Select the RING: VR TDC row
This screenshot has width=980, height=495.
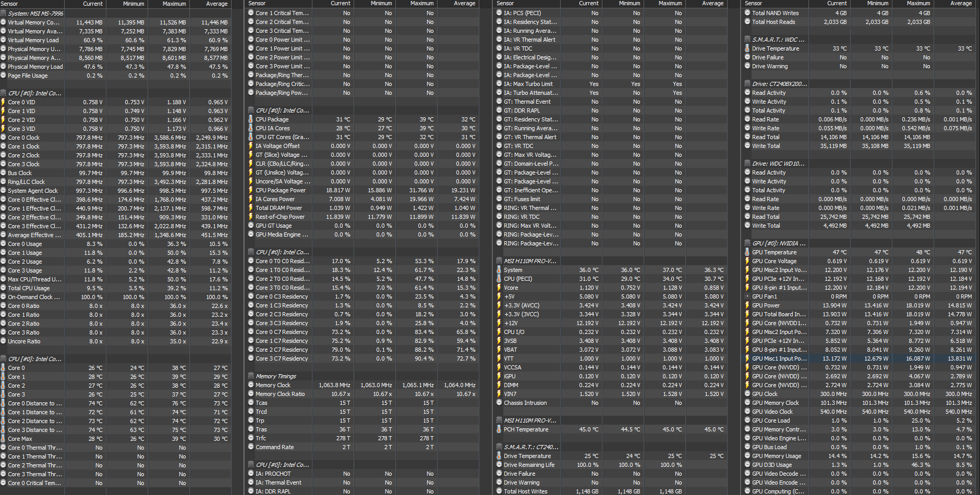[x=612, y=217]
